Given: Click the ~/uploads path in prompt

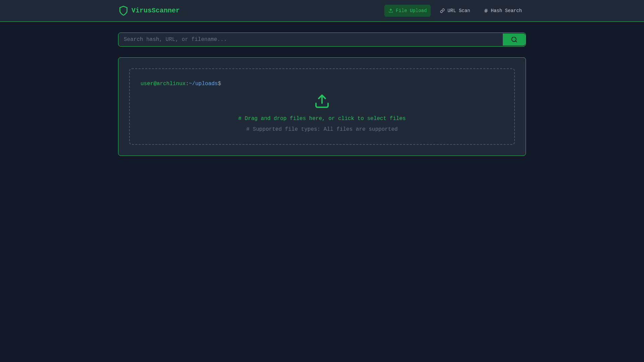Looking at the screenshot, I should 203,84.
